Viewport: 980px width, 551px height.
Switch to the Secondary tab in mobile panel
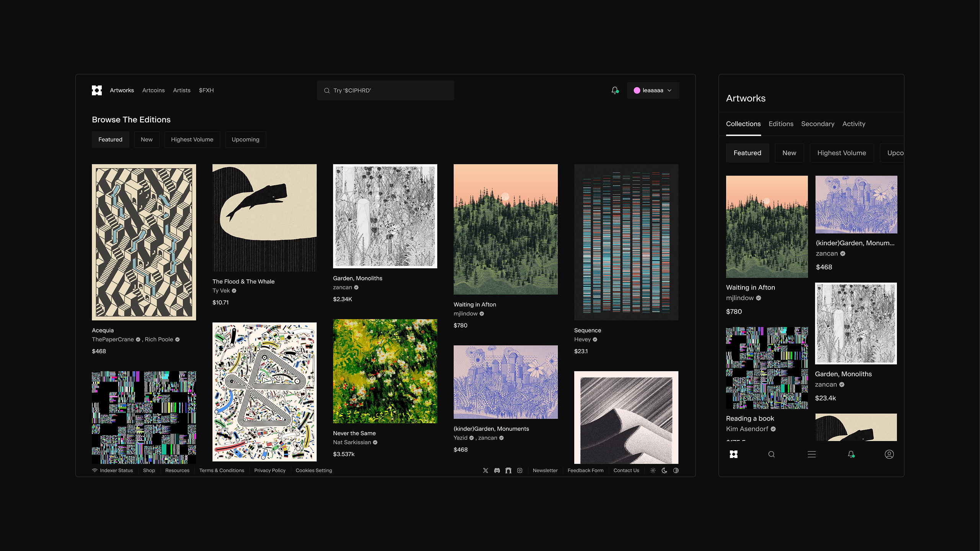click(x=818, y=124)
